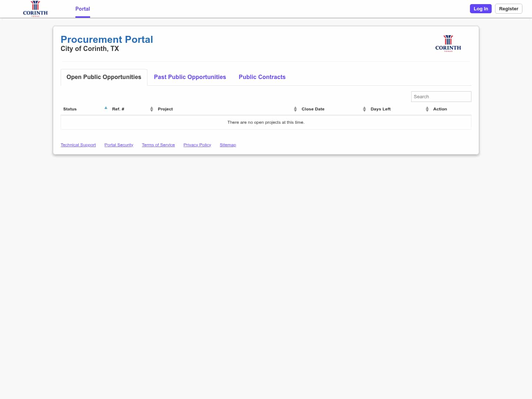Sort the table by Ref. # column
The width and height of the screenshot is (532, 399).
(132, 109)
